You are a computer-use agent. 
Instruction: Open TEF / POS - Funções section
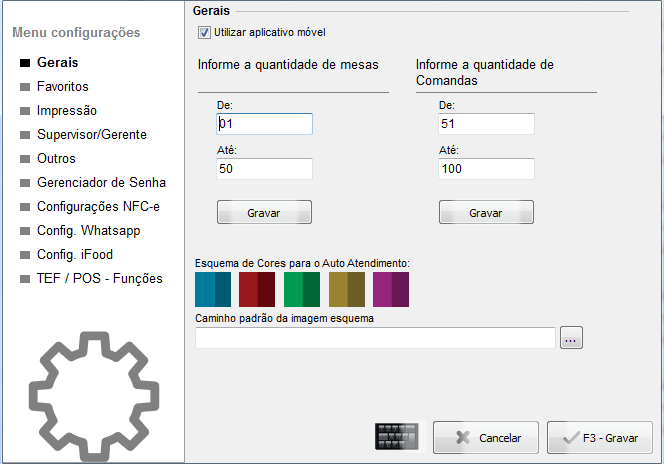pos(99,279)
